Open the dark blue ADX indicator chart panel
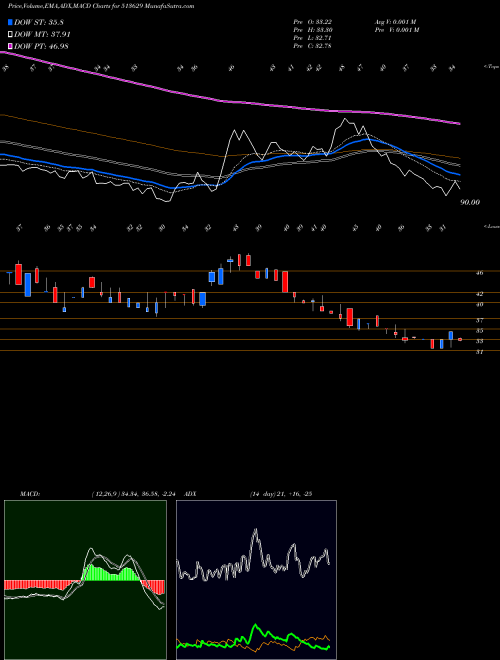The image size is (500, 660). pos(256,580)
